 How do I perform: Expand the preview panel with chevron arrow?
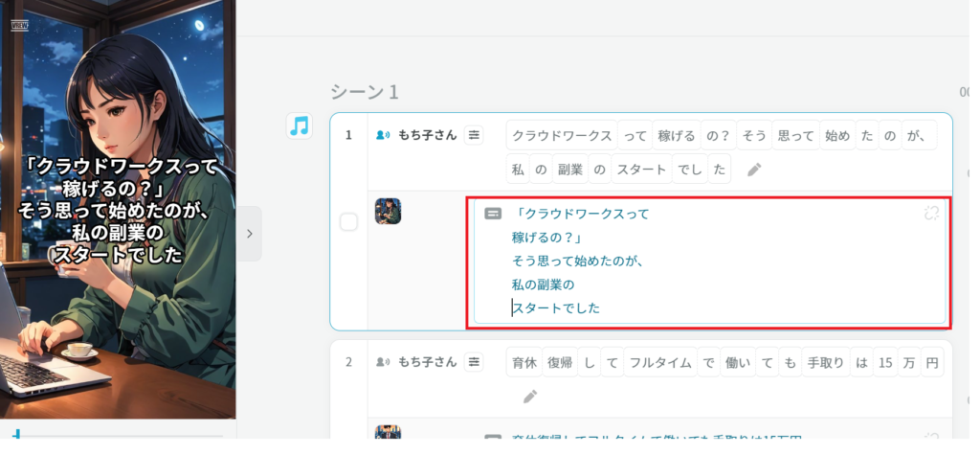click(x=249, y=233)
